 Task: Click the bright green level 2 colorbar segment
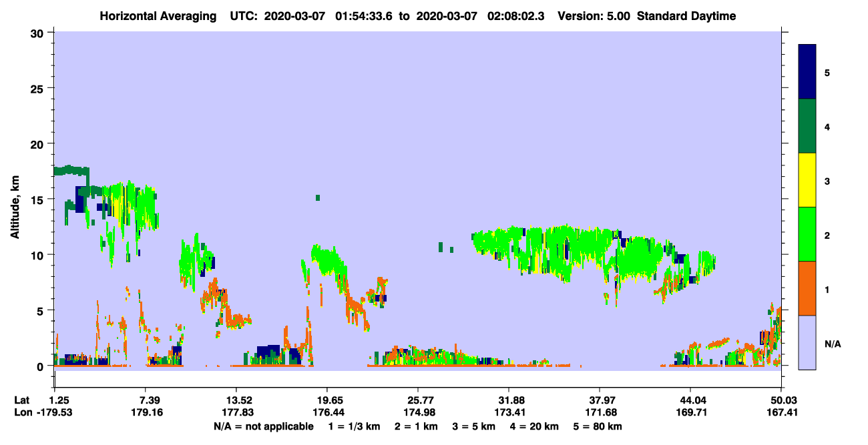pyautogui.click(x=807, y=234)
